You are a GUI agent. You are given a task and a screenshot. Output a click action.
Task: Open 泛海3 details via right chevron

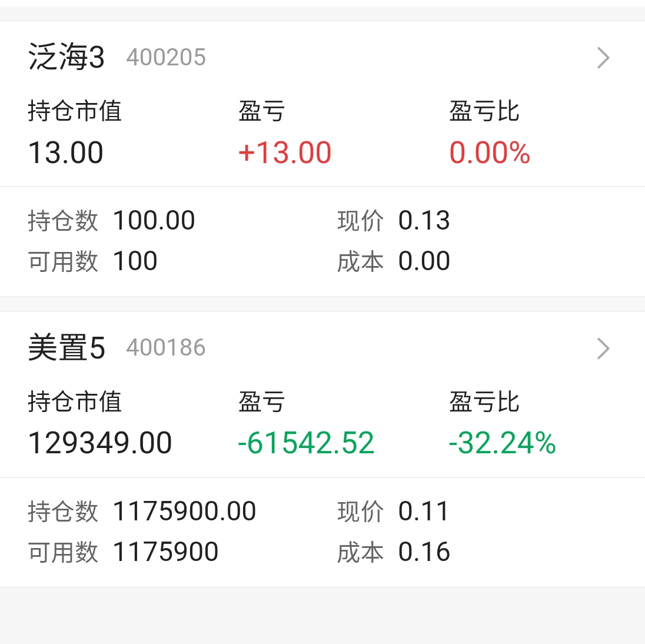click(x=603, y=58)
